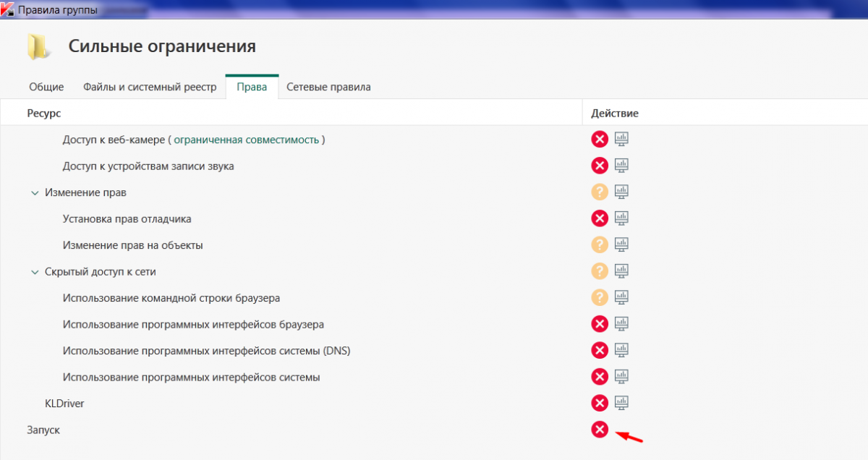868x460 pixels.
Task: Click the deny icon for Использование программных интерфейсов системы
Action: [600, 376]
